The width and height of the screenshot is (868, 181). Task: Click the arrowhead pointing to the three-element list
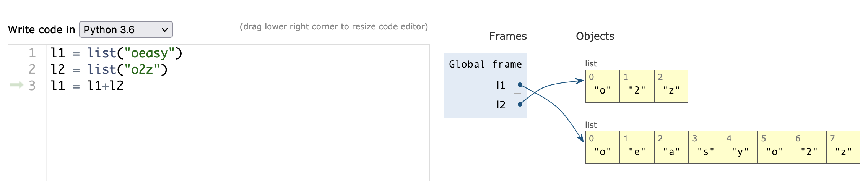coord(580,81)
